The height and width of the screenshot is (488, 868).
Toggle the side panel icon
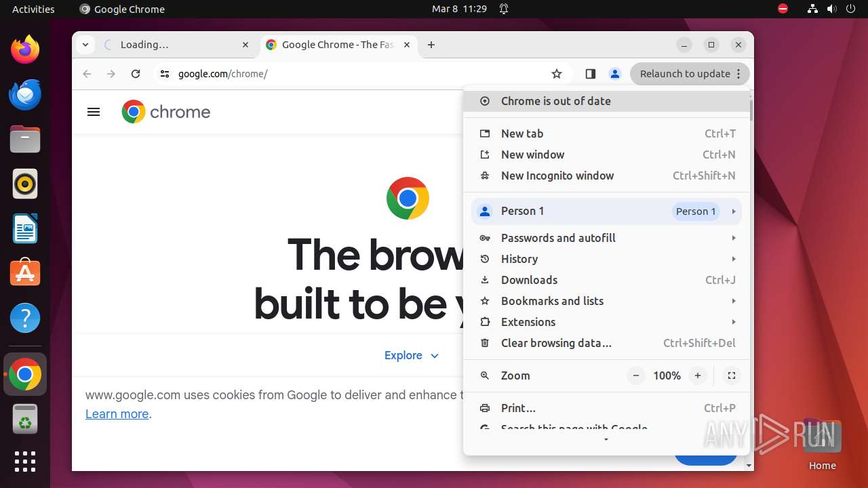(x=590, y=74)
